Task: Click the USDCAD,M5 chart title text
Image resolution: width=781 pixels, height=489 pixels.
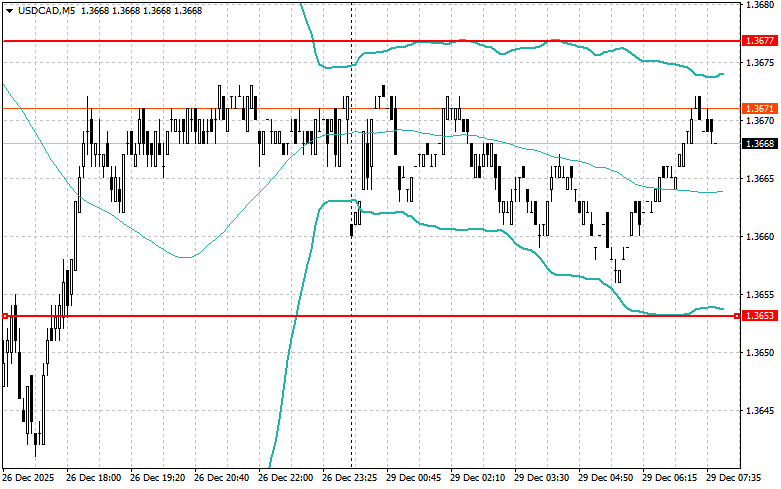Action: tap(47, 10)
